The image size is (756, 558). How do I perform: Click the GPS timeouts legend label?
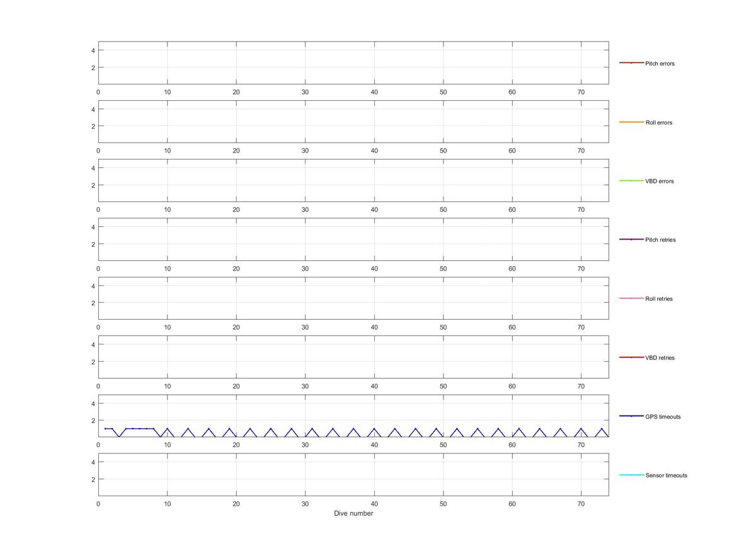(x=663, y=417)
